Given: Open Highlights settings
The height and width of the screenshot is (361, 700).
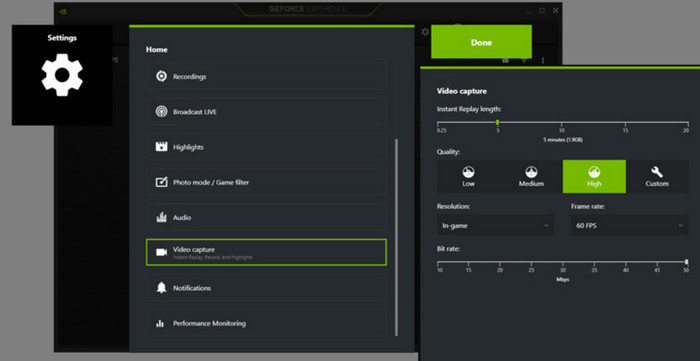Looking at the screenshot, I should point(266,147).
